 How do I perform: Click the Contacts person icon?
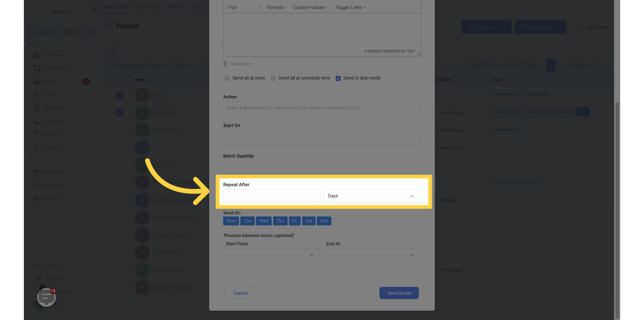coord(37,121)
